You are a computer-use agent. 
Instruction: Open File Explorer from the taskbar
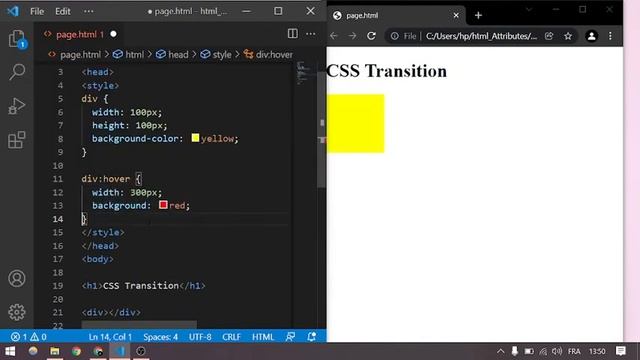tap(55, 351)
